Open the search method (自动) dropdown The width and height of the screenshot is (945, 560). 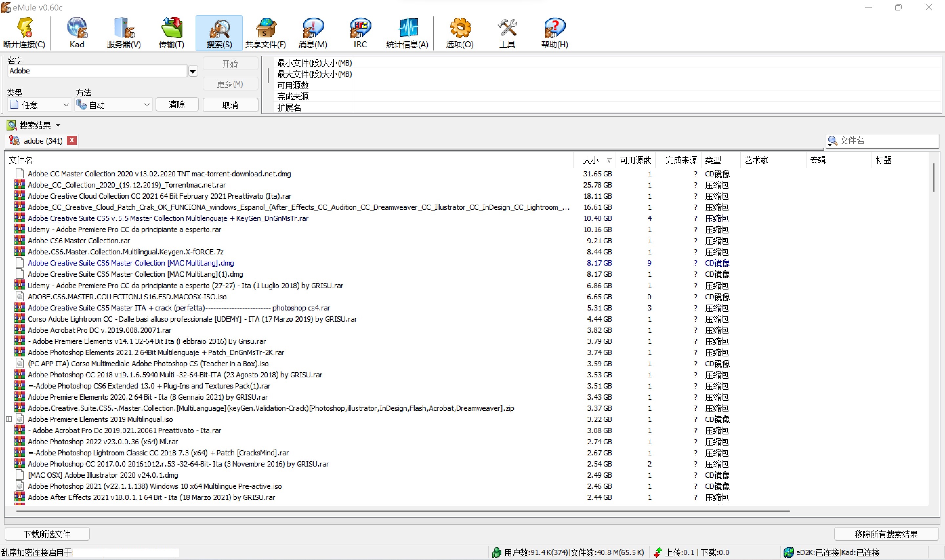[x=114, y=105]
